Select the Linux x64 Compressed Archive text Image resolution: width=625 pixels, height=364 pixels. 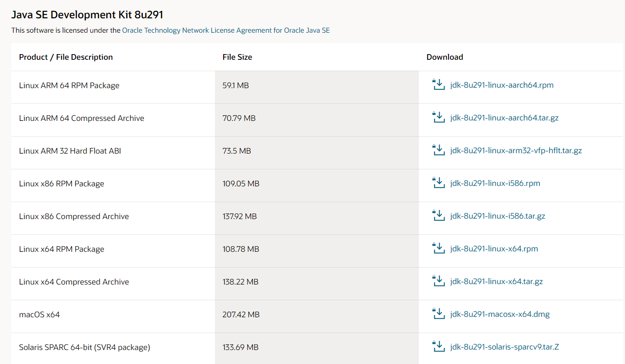74,282
